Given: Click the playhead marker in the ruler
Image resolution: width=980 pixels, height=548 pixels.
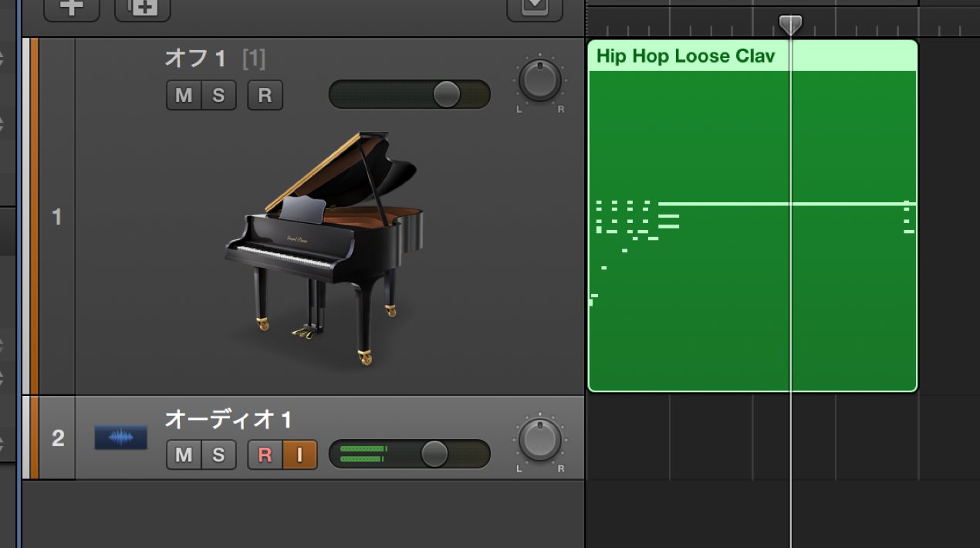Looking at the screenshot, I should point(790,25).
